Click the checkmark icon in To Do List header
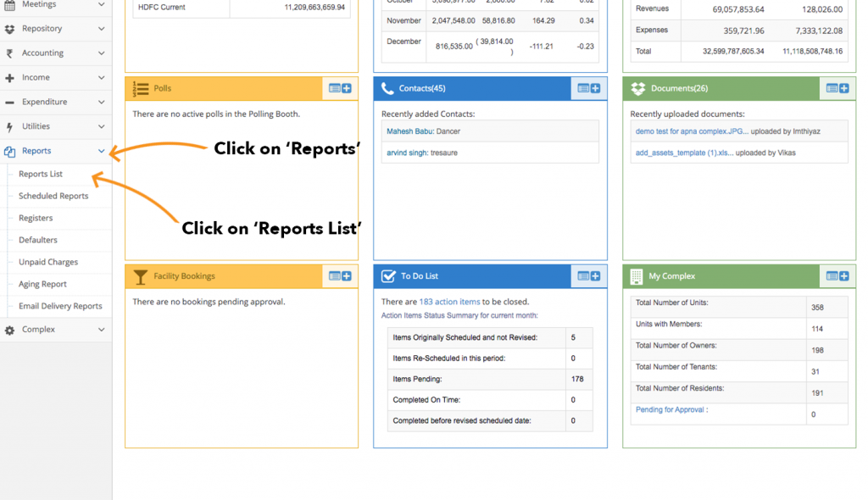The image size is (868, 500). 388,275
